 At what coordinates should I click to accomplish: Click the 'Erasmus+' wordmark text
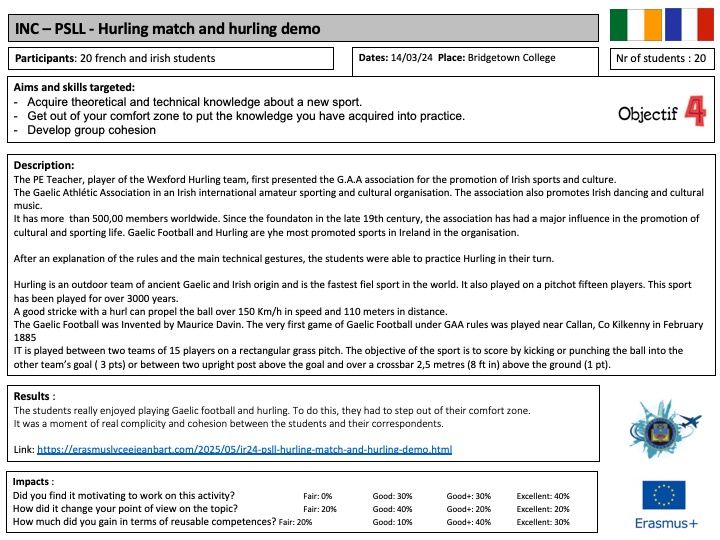click(666, 523)
